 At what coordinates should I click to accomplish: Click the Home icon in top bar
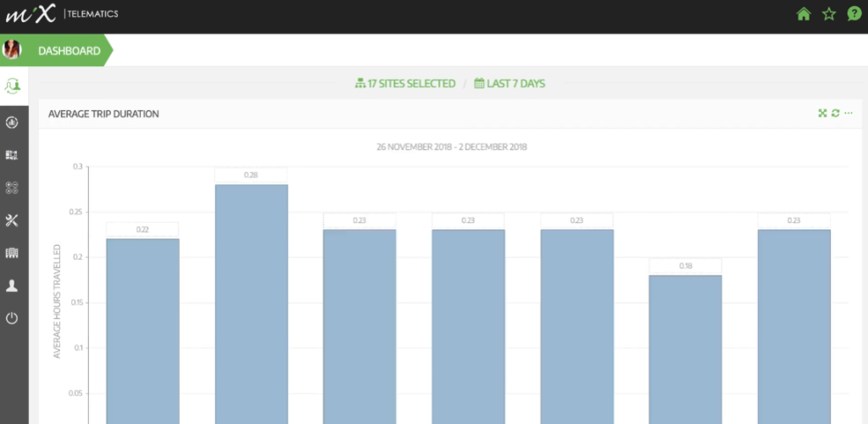click(x=804, y=14)
